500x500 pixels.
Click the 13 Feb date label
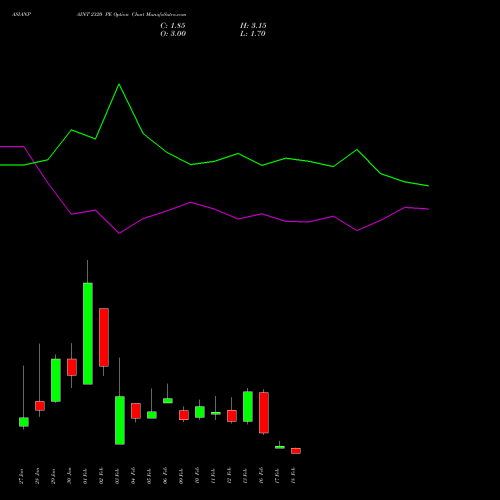point(246,476)
